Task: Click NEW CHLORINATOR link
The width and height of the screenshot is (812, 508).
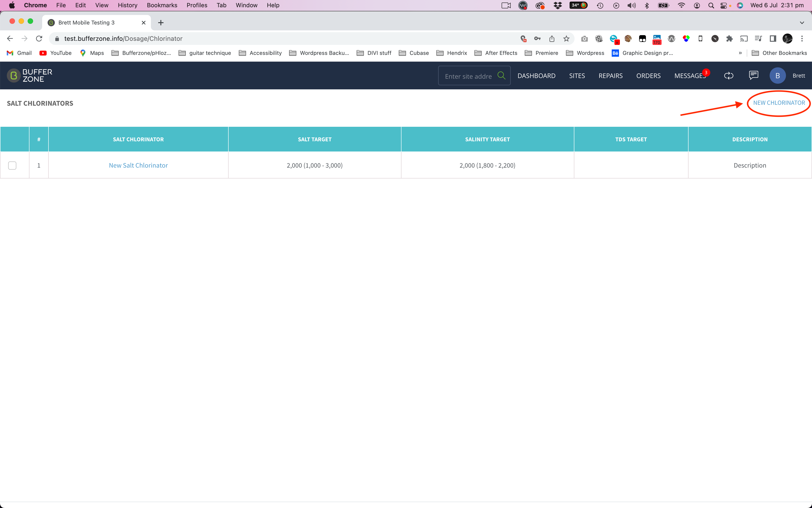Action: 779,103
